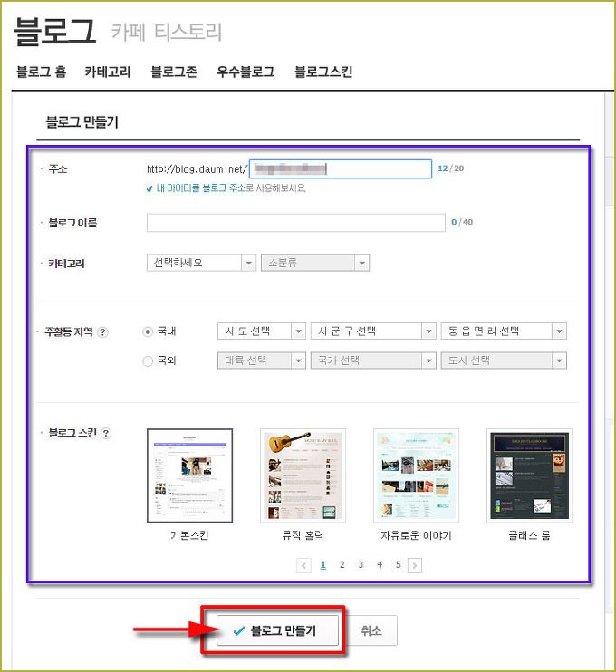Go to next skin page arrow
The height and width of the screenshot is (672, 616).
415,565
